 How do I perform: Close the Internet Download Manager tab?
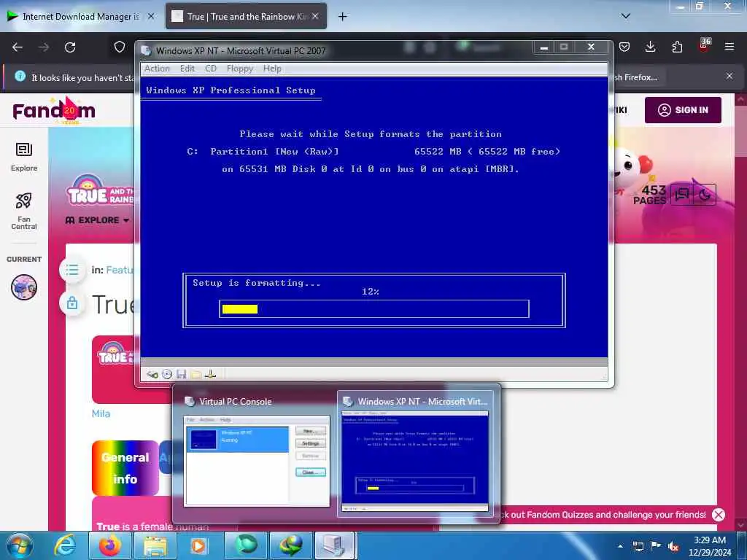click(151, 16)
